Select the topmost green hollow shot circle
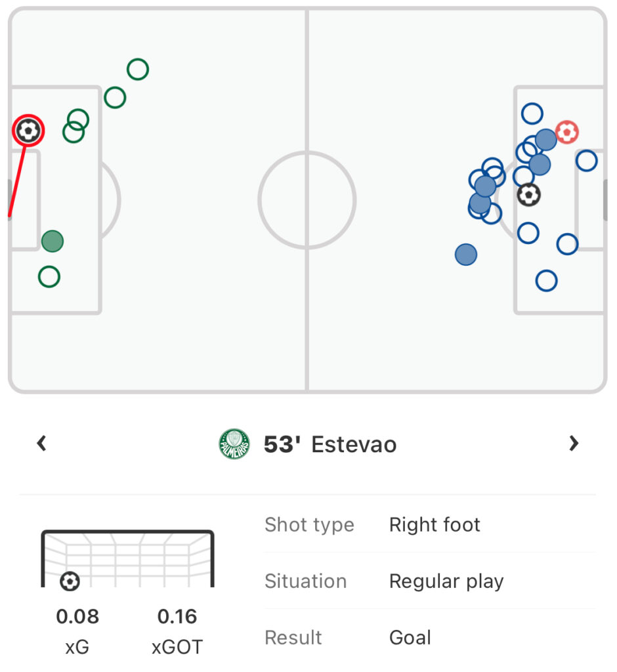617x672 pixels. click(138, 69)
